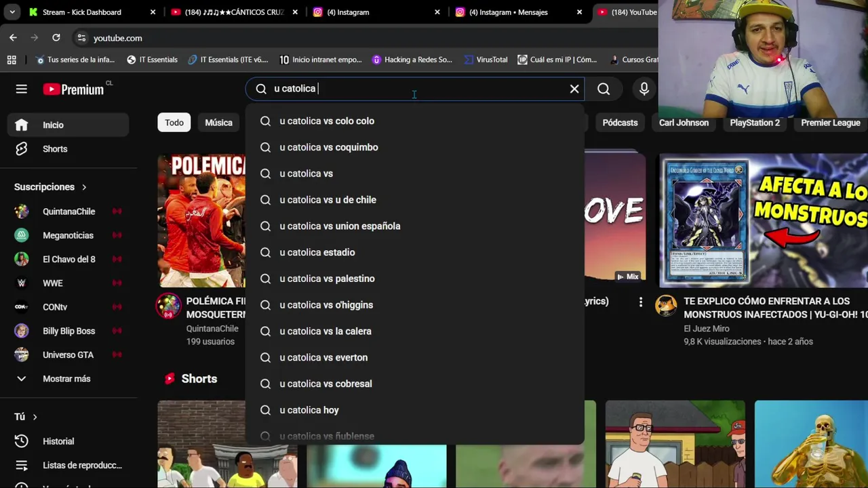The height and width of the screenshot is (488, 868).
Task: Go back with the browser back arrow
Action: pos(13,38)
